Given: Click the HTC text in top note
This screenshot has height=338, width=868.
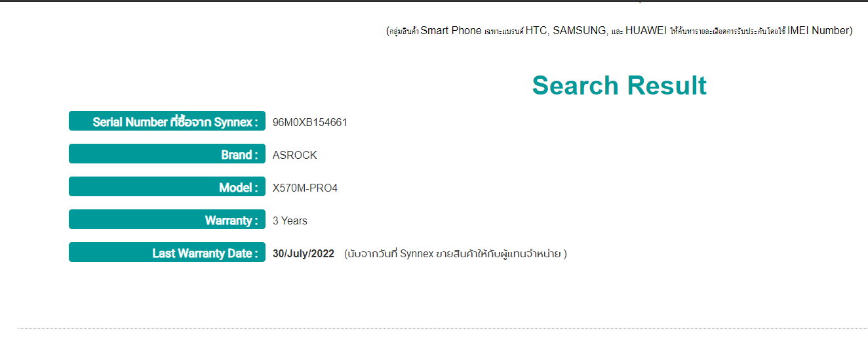Looking at the screenshot, I should click(x=536, y=30).
